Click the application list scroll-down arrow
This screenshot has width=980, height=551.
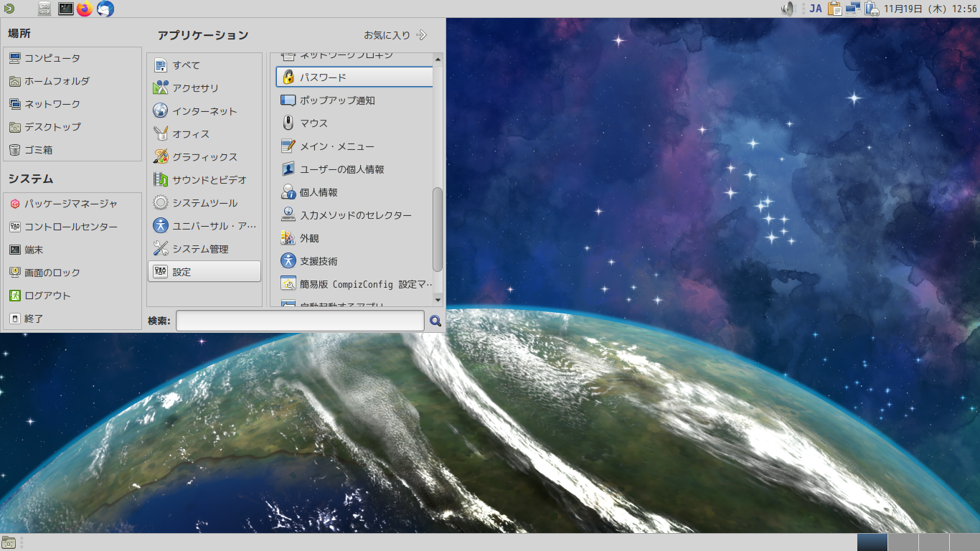(x=438, y=299)
